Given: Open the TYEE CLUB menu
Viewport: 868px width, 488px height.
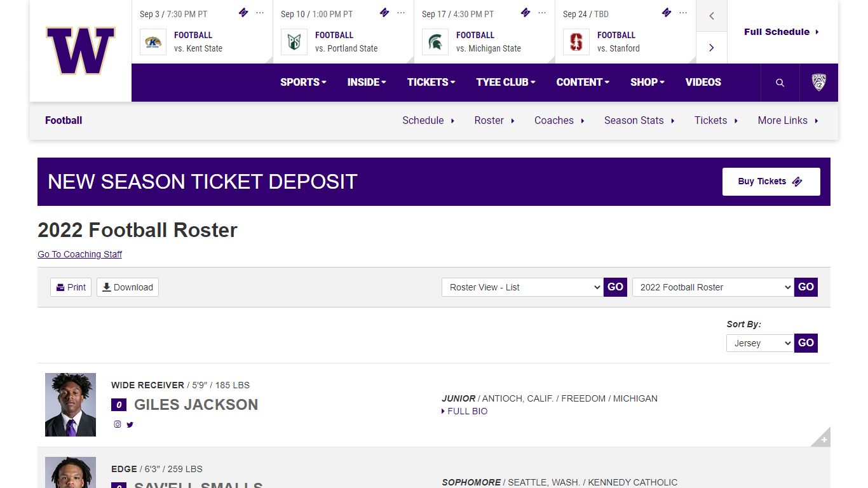Looking at the screenshot, I should [506, 82].
